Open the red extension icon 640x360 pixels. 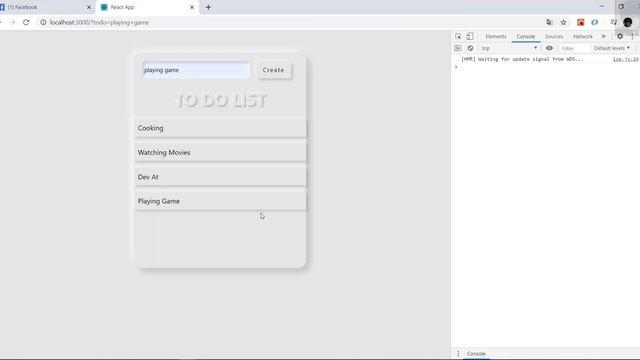click(x=580, y=22)
